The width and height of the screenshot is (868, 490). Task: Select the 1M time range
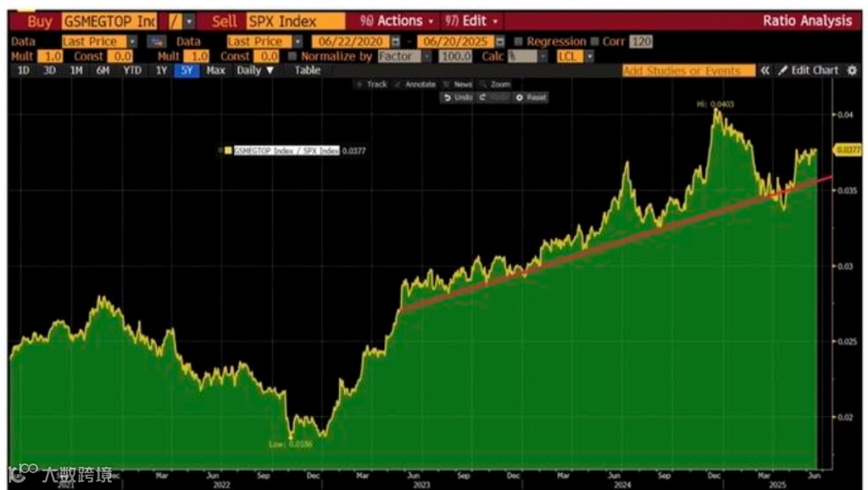(x=76, y=70)
